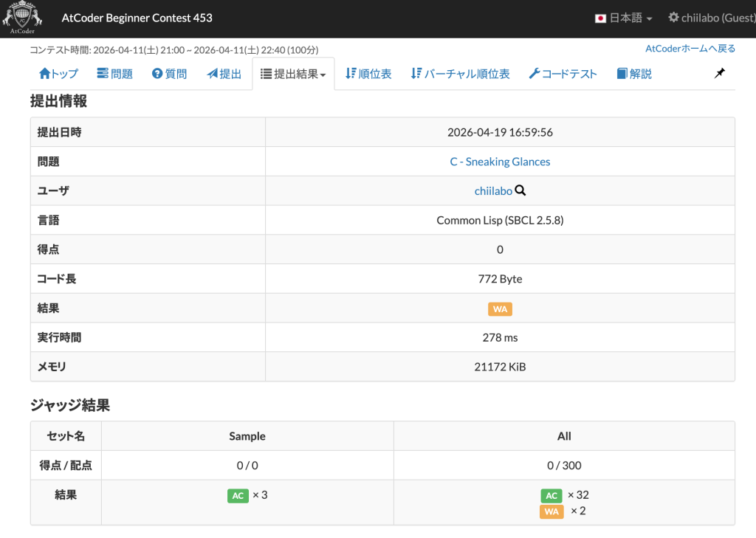Click the wrench icon for コードテスト
The width and height of the screenshot is (756, 538).
pyautogui.click(x=535, y=73)
